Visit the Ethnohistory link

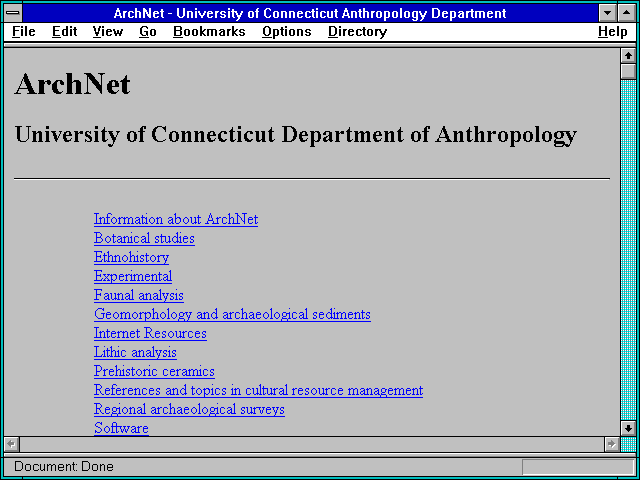131,257
